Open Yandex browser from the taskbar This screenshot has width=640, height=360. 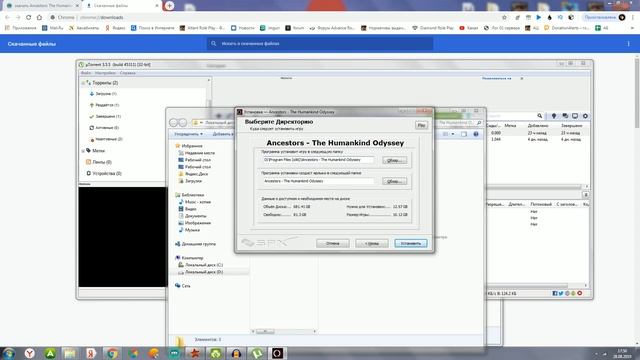(29, 353)
